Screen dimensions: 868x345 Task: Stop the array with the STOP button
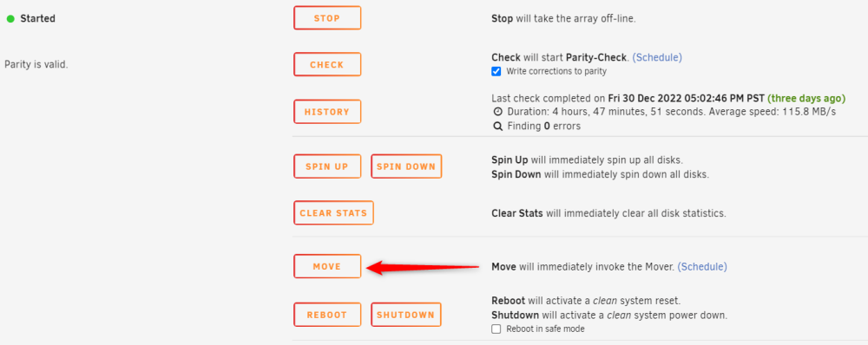327,17
